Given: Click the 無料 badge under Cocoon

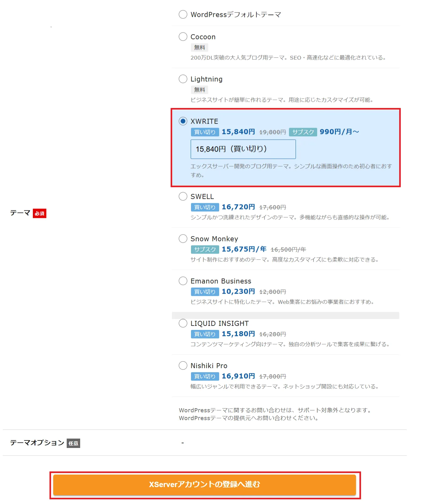Looking at the screenshot, I should [x=199, y=48].
